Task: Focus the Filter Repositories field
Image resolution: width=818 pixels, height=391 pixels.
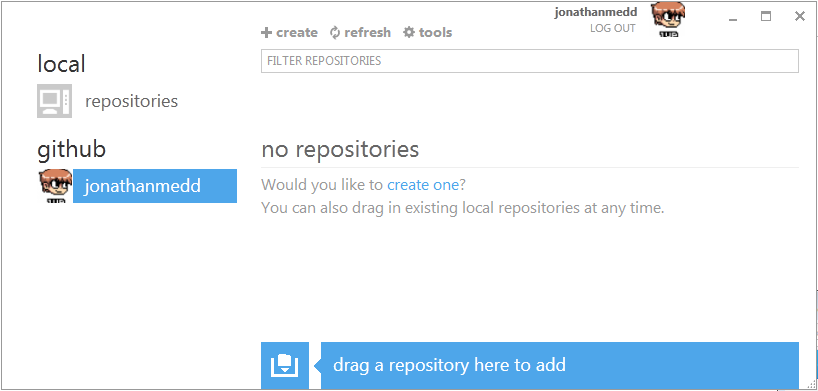Action: 530,61
